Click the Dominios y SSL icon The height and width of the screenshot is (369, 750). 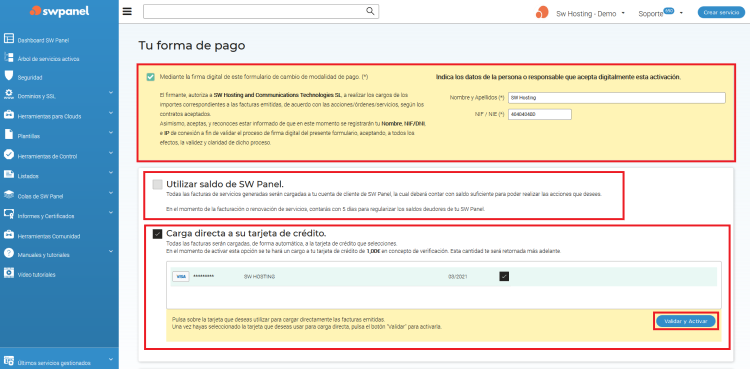(x=9, y=94)
